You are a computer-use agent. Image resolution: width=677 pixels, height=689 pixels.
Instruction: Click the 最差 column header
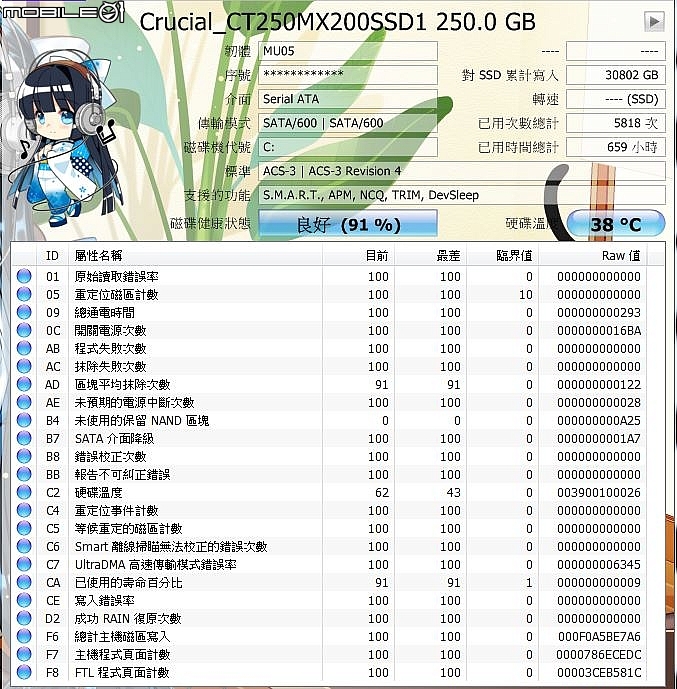pyautogui.click(x=431, y=255)
